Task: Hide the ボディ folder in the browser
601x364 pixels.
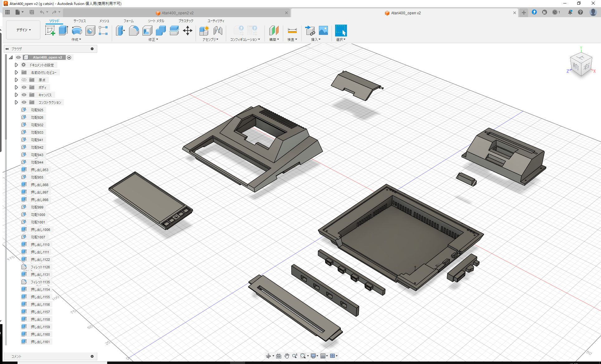Action: click(x=24, y=87)
